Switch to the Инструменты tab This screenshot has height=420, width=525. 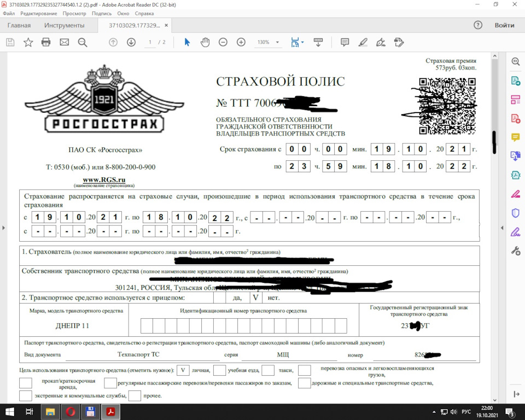[65, 25]
